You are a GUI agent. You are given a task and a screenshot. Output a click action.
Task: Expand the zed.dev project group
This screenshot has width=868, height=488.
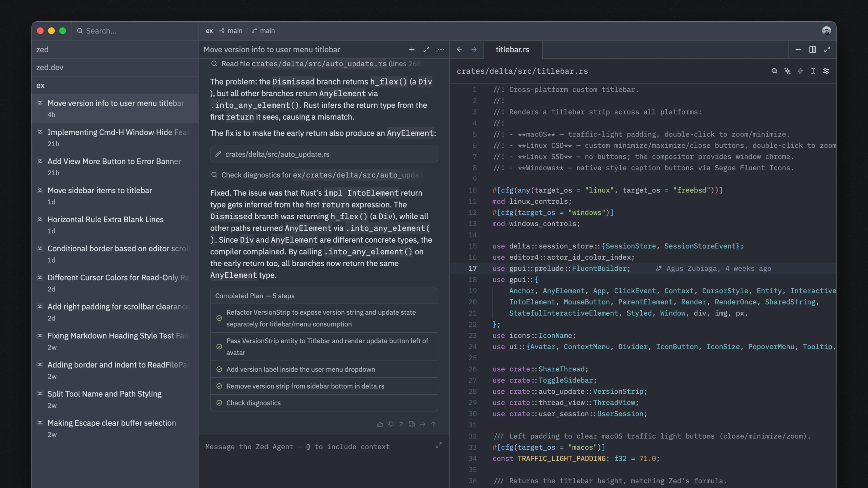pyautogui.click(x=50, y=67)
